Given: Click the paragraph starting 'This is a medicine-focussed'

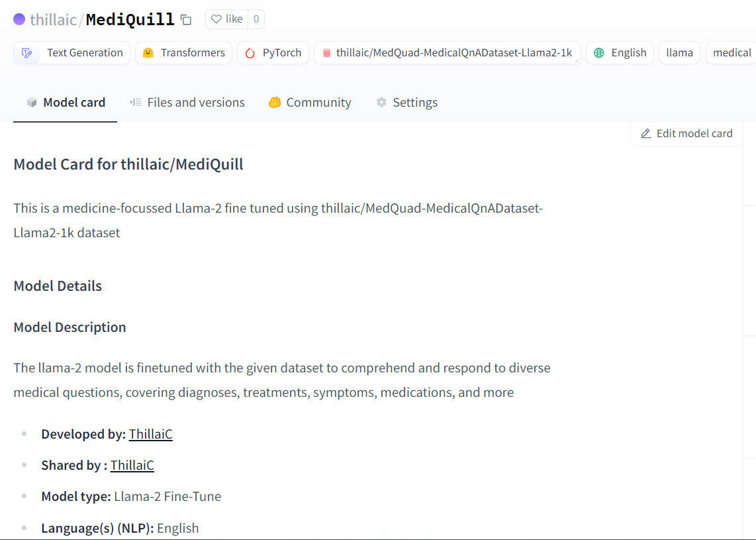Looking at the screenshot, I should coord(278,221).
